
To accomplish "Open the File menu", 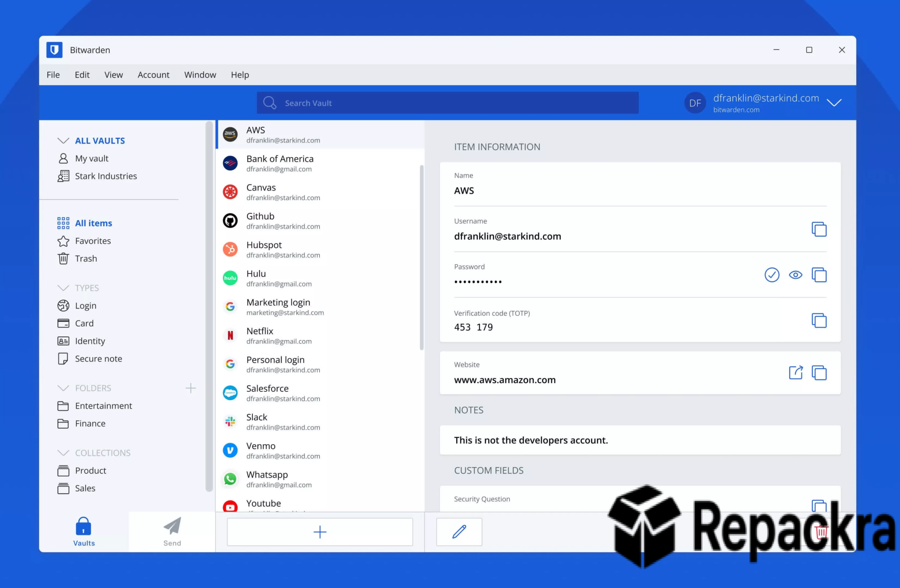I will 53,75.
